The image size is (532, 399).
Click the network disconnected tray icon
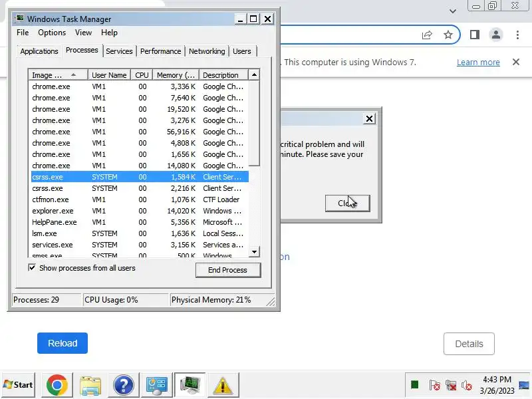(x=451, y=385)
